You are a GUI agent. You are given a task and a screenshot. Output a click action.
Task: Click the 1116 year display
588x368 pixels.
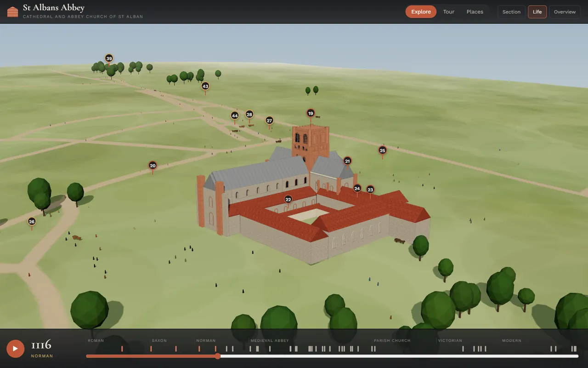click(41, 345)
